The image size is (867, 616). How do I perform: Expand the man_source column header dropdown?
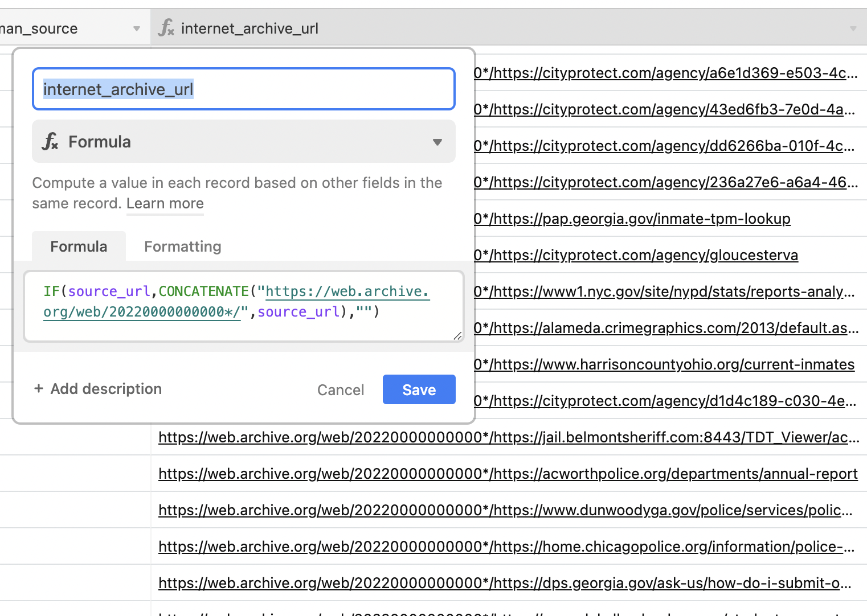click(x=136, y=28)
